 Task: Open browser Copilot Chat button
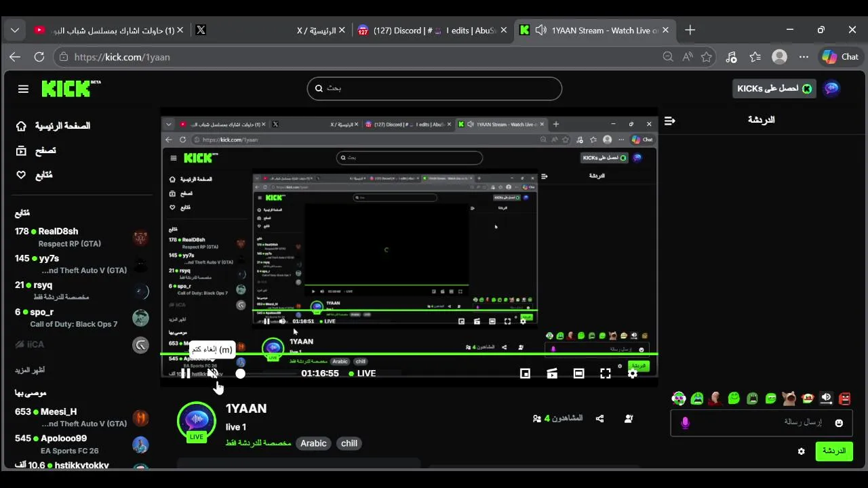coord(840,57)
